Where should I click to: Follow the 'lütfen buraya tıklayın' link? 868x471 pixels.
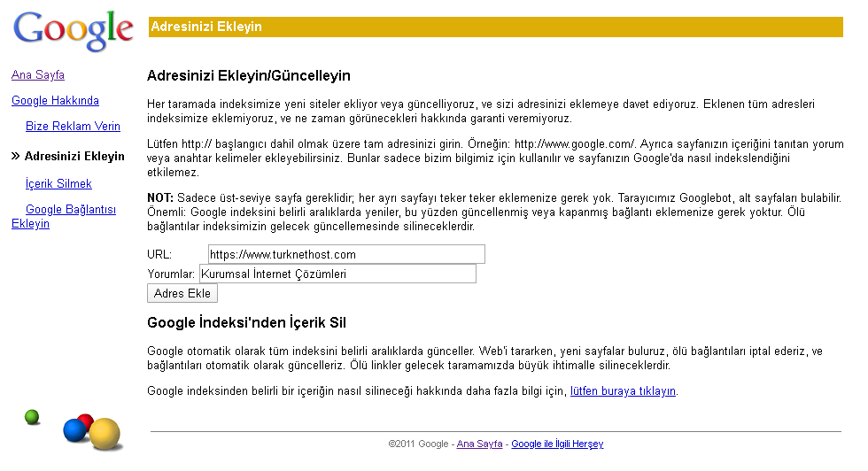(x=623, y=390)
